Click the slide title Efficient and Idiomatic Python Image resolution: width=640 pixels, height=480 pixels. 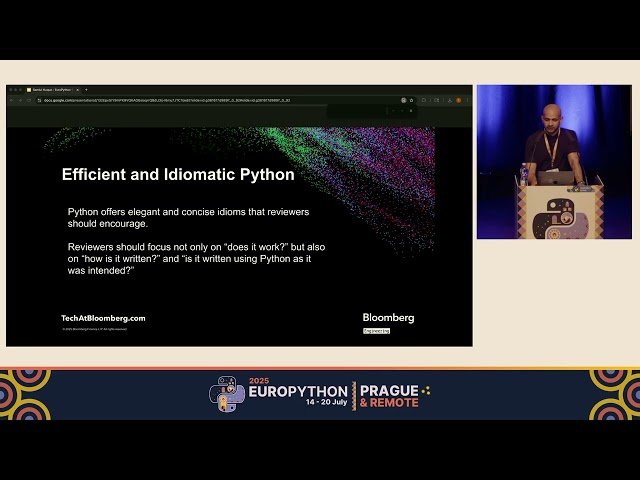[178, 175]
